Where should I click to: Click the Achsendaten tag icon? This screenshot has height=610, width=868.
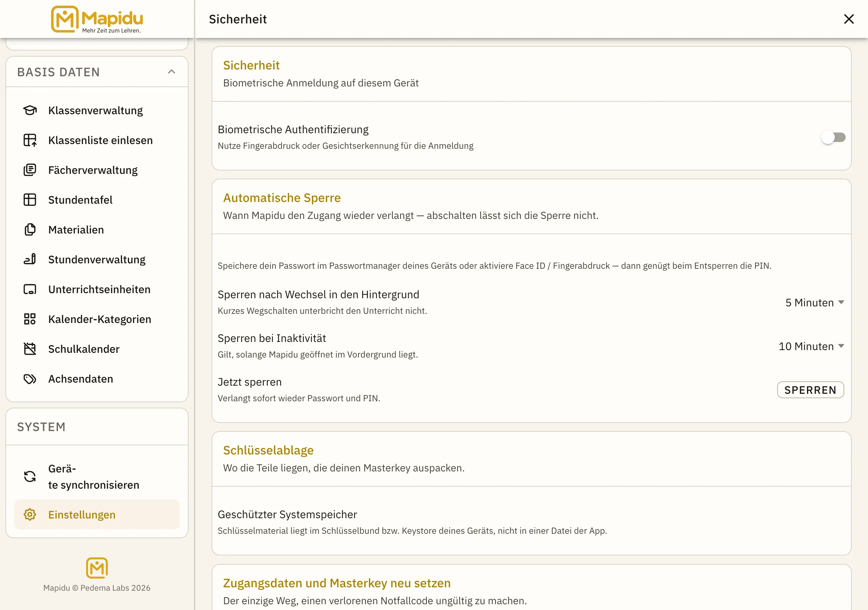(x=30, y=379)
